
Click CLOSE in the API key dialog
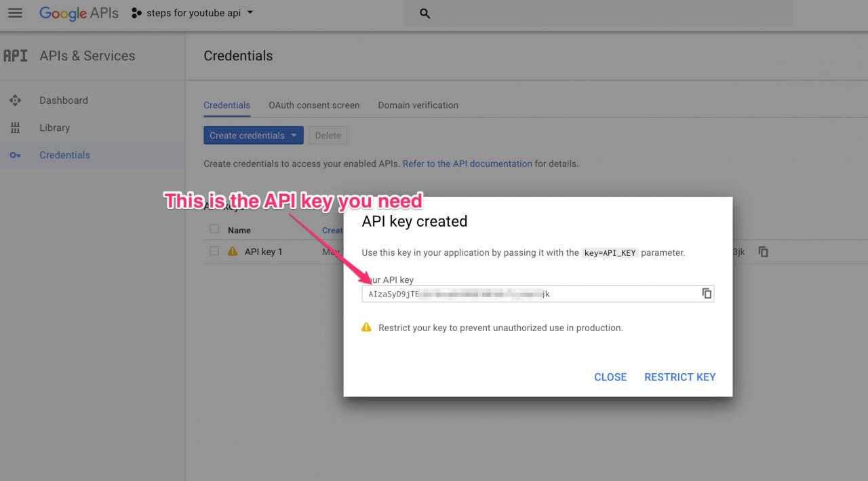point(610,377)
